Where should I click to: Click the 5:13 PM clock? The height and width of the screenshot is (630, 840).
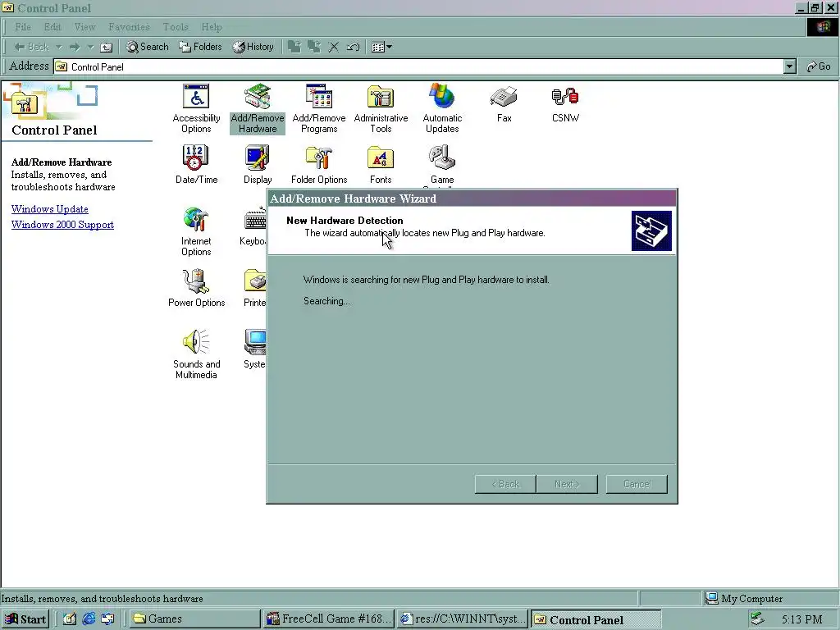coord(801,620)
